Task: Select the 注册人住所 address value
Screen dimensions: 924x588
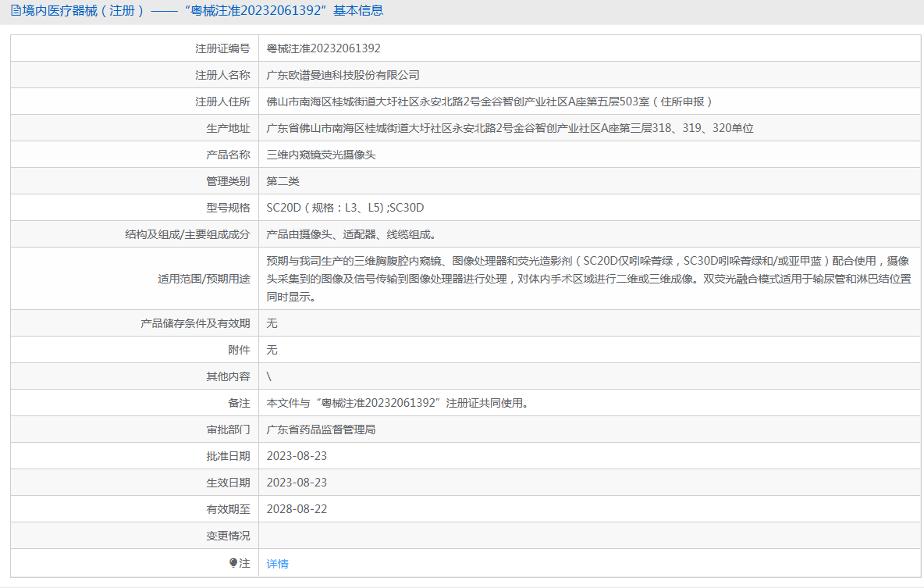Action: [490, 102]
